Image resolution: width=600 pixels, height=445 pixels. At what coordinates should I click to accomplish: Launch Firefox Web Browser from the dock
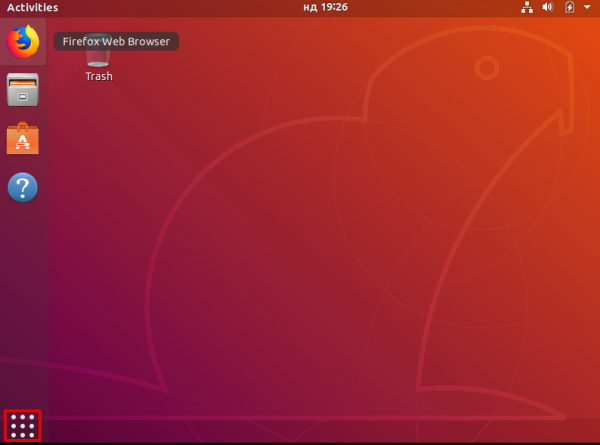coord(23,41)
